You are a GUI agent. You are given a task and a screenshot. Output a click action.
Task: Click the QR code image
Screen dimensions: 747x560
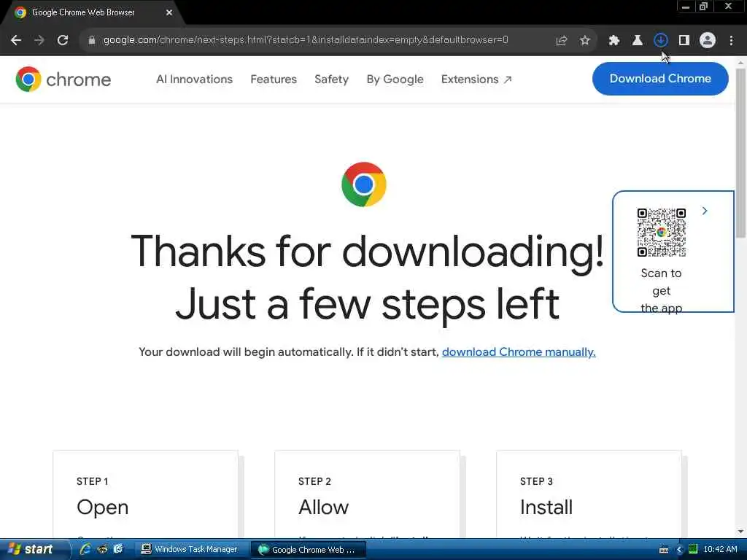point(661,233)
